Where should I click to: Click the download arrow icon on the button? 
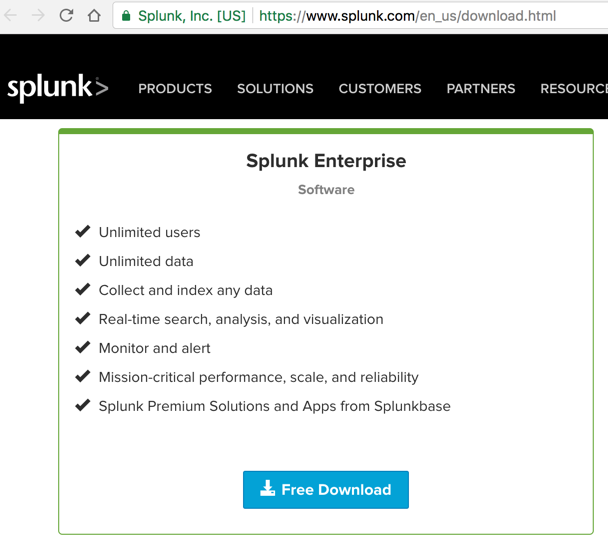click(267, 489)
